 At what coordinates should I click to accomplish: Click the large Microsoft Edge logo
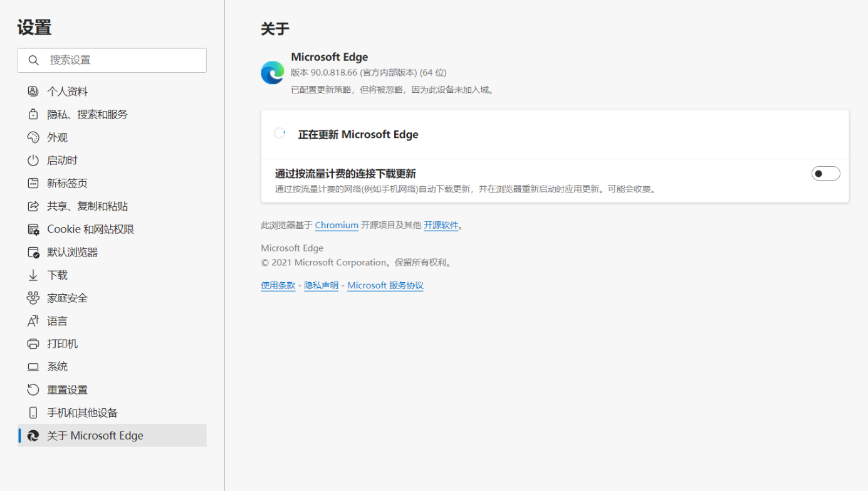[273, 73]
